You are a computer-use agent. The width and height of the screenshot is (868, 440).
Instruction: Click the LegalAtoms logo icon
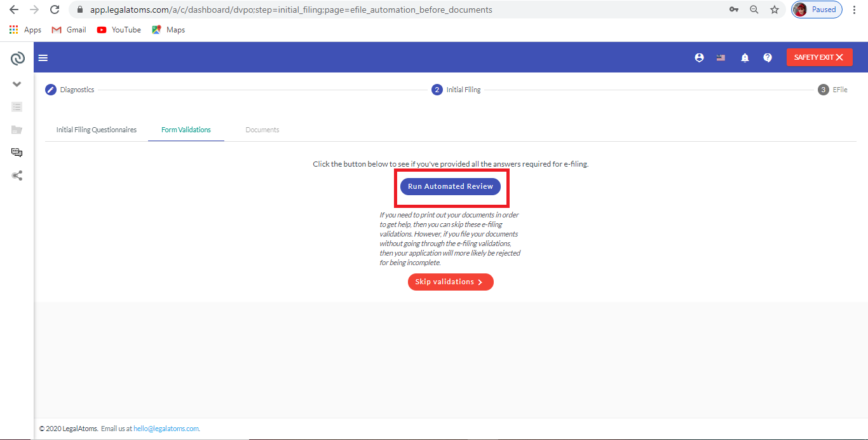(x=17, y=58)
